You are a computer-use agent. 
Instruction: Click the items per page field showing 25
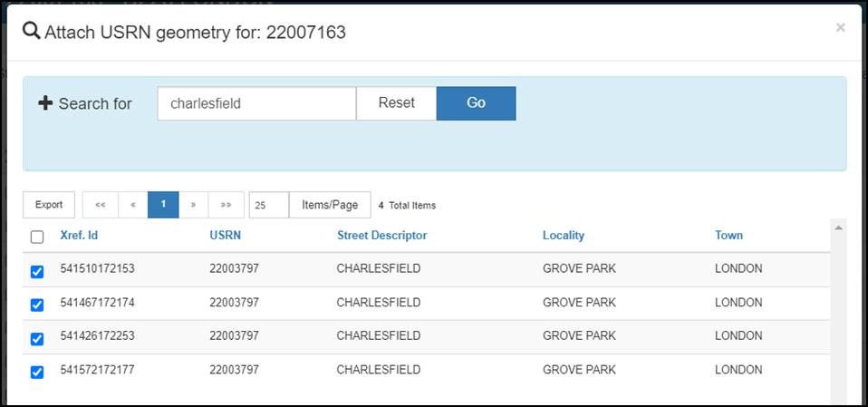coord(268,205)
